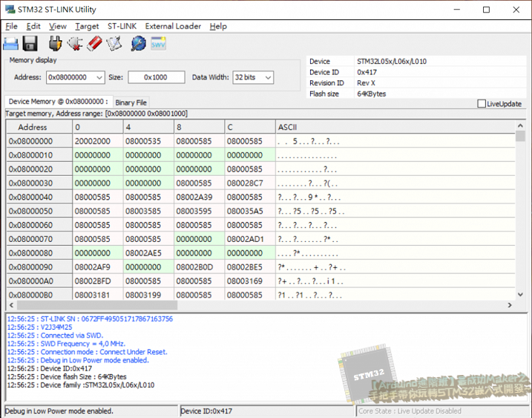Click the V2J34M25 firmware version log line
Screen dimensions: 532x418
point(40,327)
